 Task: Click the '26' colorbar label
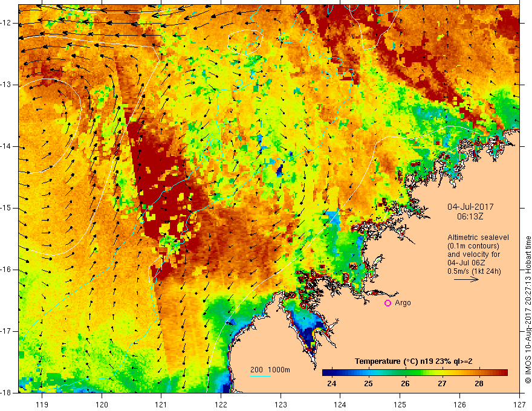405,384
